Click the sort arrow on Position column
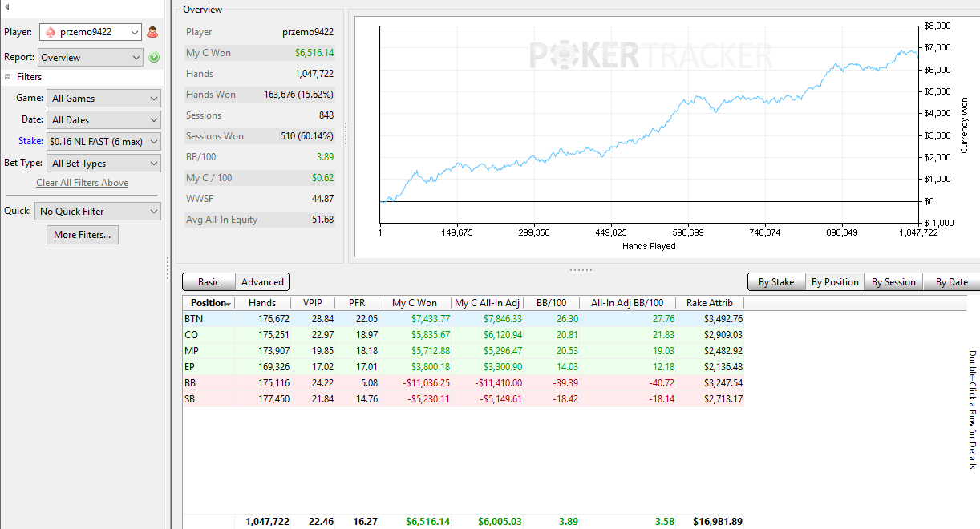This screenshot has width=980, height=529. 229,304
